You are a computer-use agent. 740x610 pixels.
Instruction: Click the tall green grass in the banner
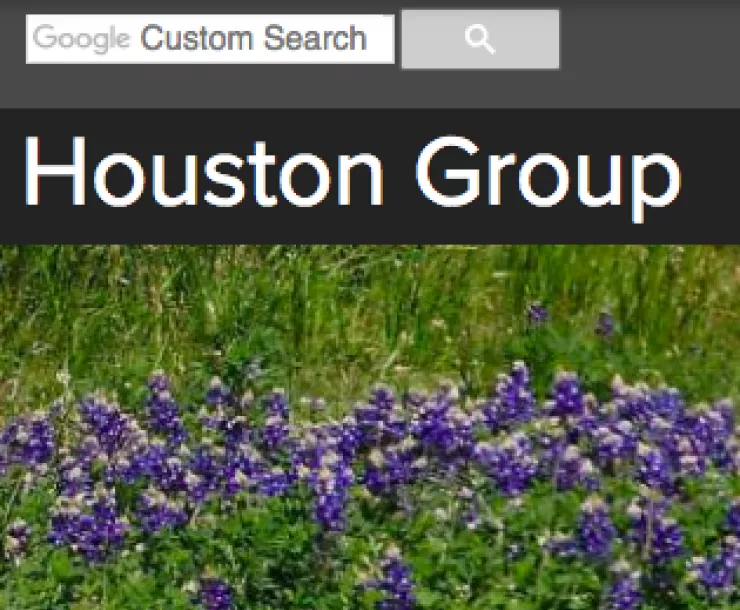300,300
